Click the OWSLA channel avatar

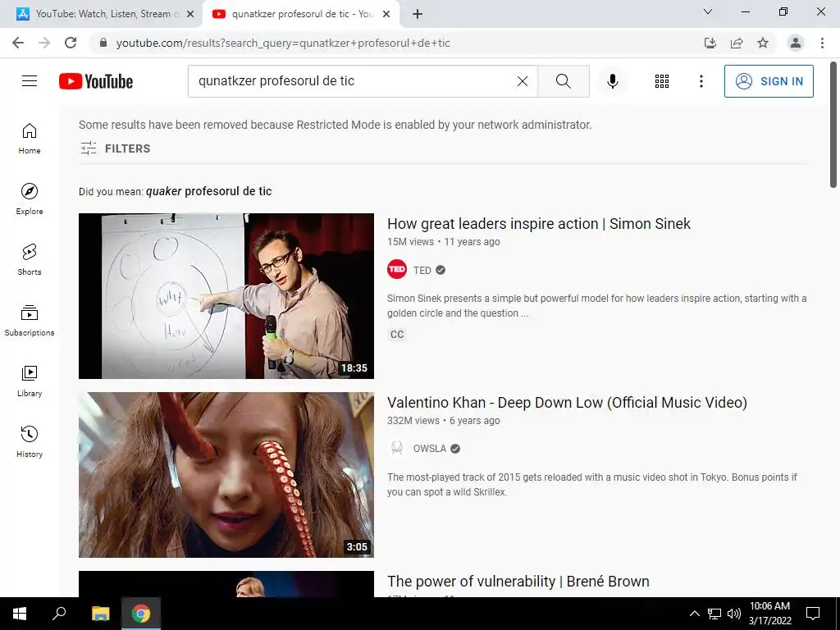click(x=397, y=448)
